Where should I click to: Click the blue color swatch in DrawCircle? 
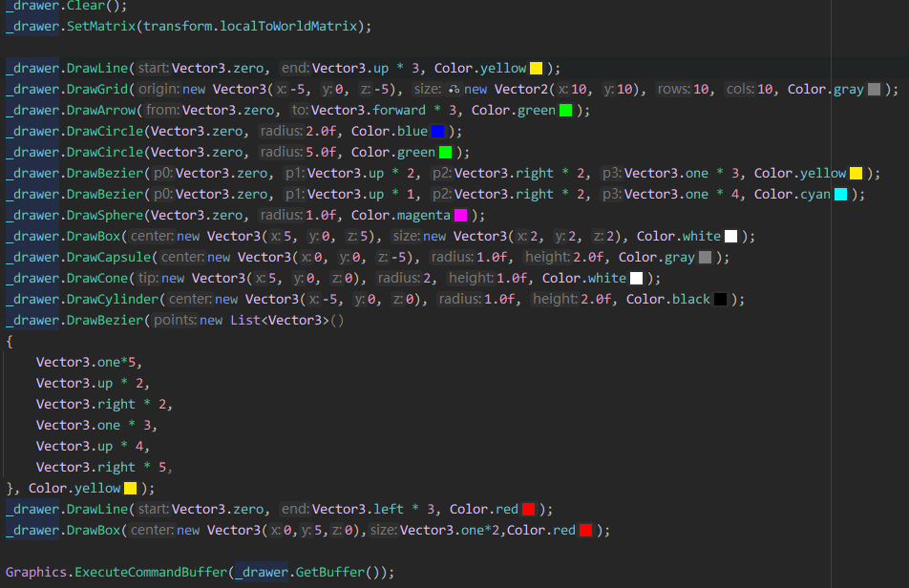pyautogui.click(x=437, y=132)
